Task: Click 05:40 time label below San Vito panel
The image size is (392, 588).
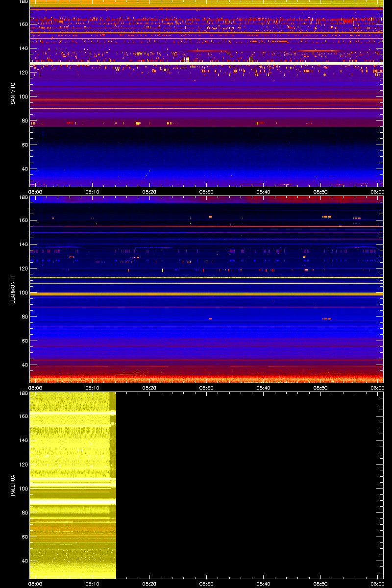Action: tap(263, 192)
